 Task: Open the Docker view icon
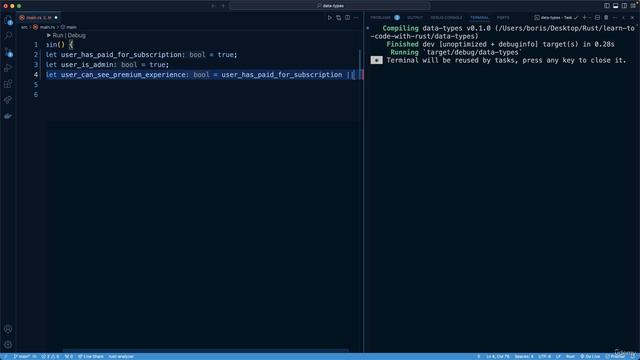[x=8, y=116]
